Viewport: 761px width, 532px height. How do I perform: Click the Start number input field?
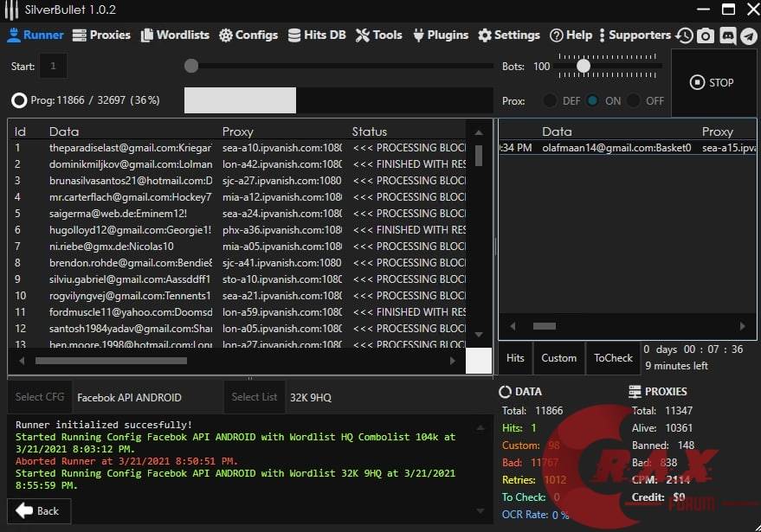coord(53,66)
